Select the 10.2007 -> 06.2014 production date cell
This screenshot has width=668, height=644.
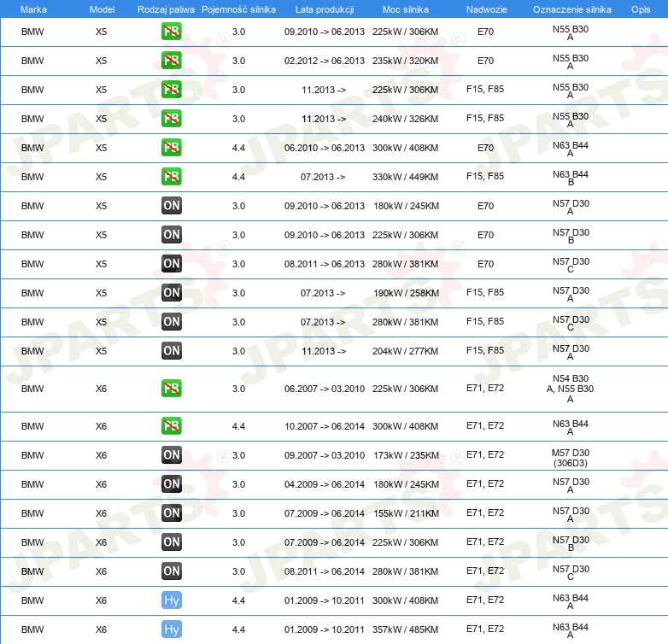point(325,426)
